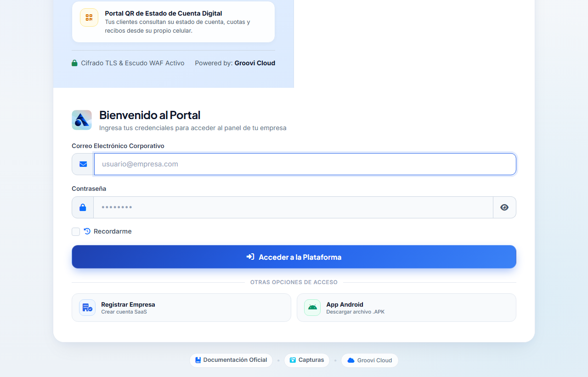Screen dimensions: 588x377
Task: Click the Recordarme label text
Action: pyautogui.click(x=113, y=231)
